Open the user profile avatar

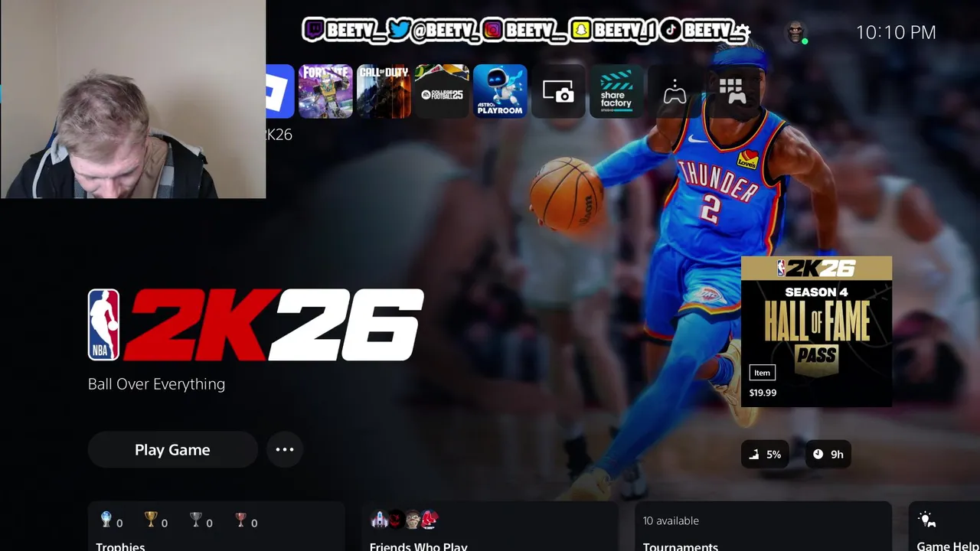pos(796,32)
